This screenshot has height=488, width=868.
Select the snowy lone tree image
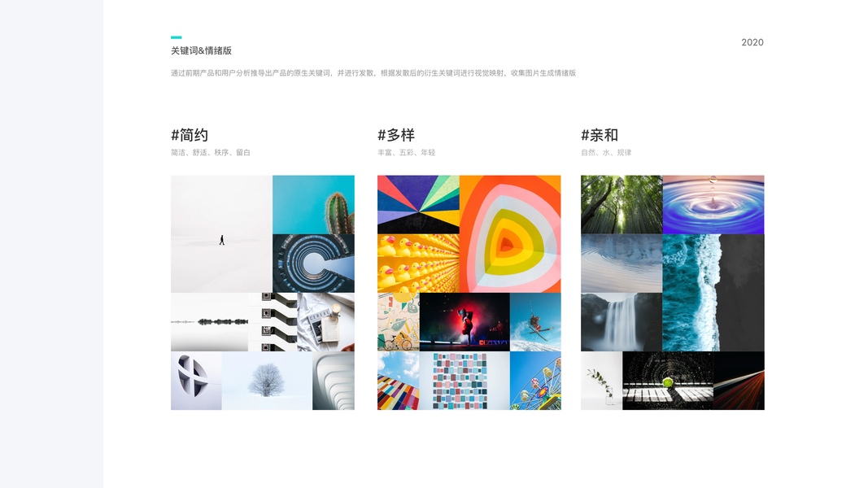click(x=267, y=381)
